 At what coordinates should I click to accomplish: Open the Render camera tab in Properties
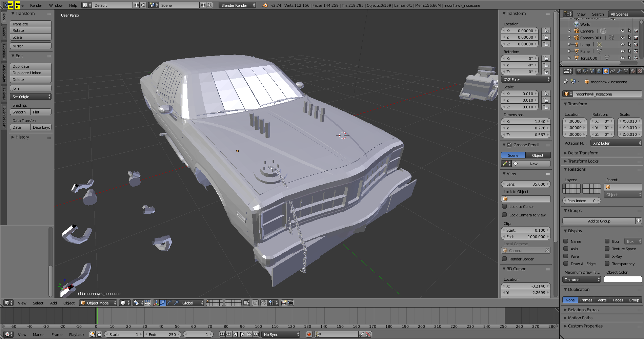(579, 71)
